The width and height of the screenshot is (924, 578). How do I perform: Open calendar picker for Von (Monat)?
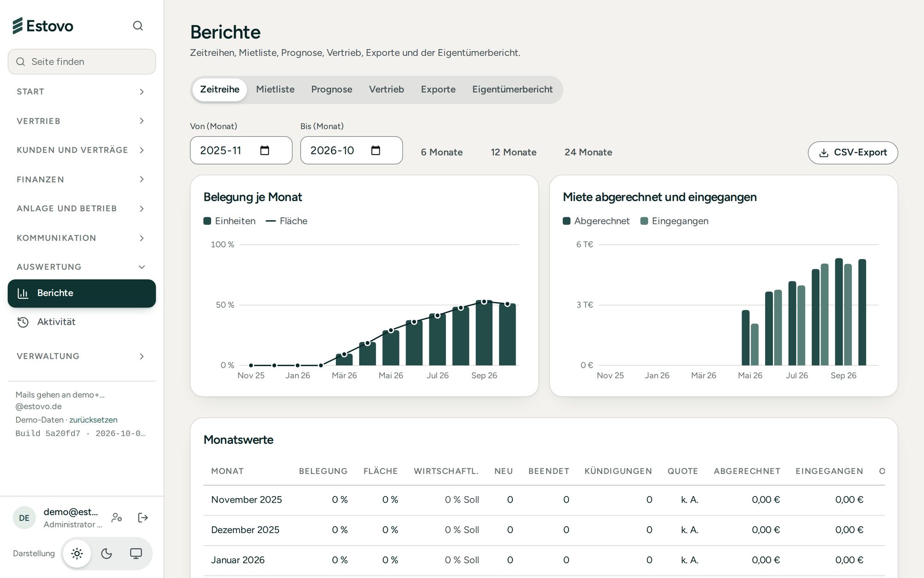tap(265, 150)
